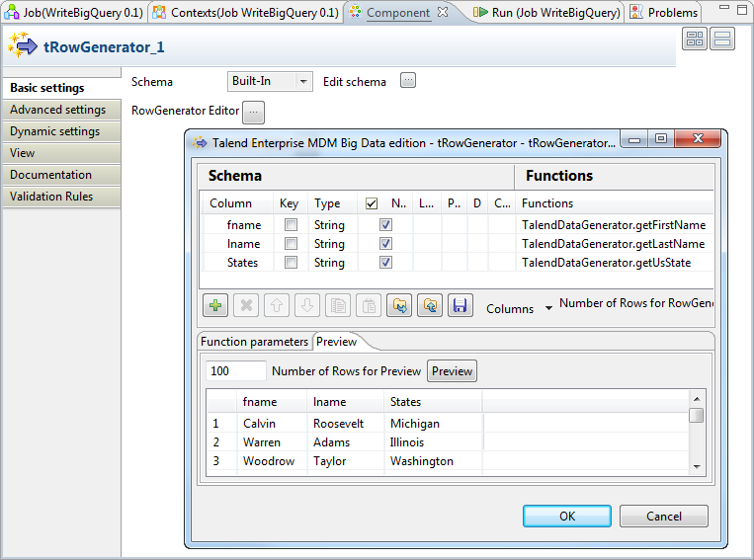Click the copy selected columns button
The width and height of the screenshot is (754, 560).
338,305
